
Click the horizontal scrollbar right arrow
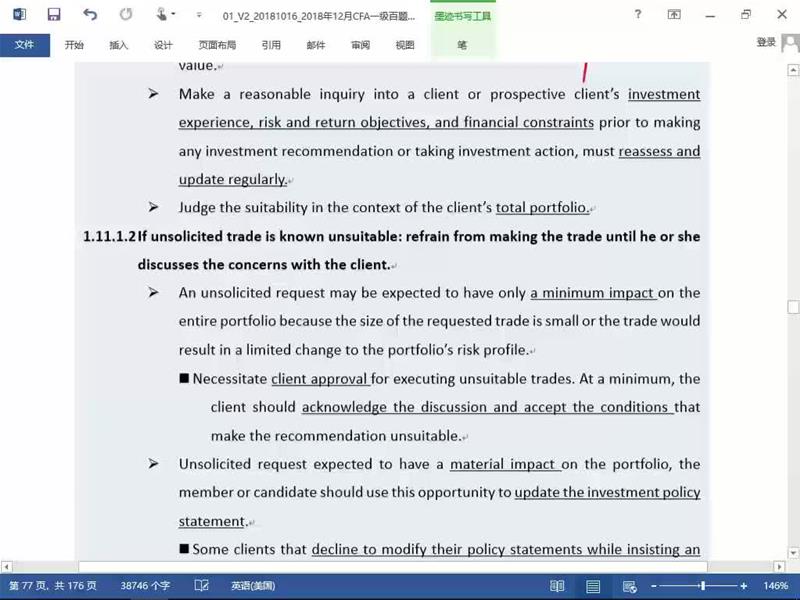[779, 566]
